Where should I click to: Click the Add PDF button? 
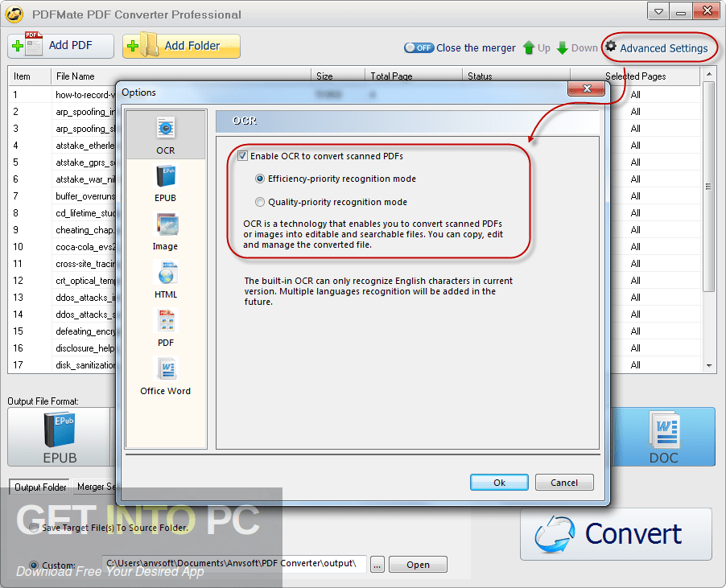pos(60,46)
